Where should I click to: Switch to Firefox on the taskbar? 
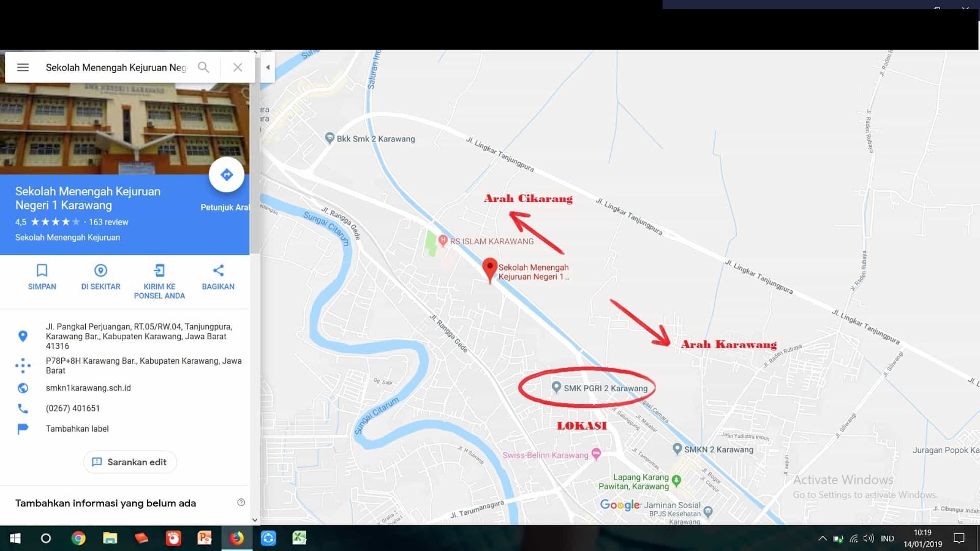(236, 538)
